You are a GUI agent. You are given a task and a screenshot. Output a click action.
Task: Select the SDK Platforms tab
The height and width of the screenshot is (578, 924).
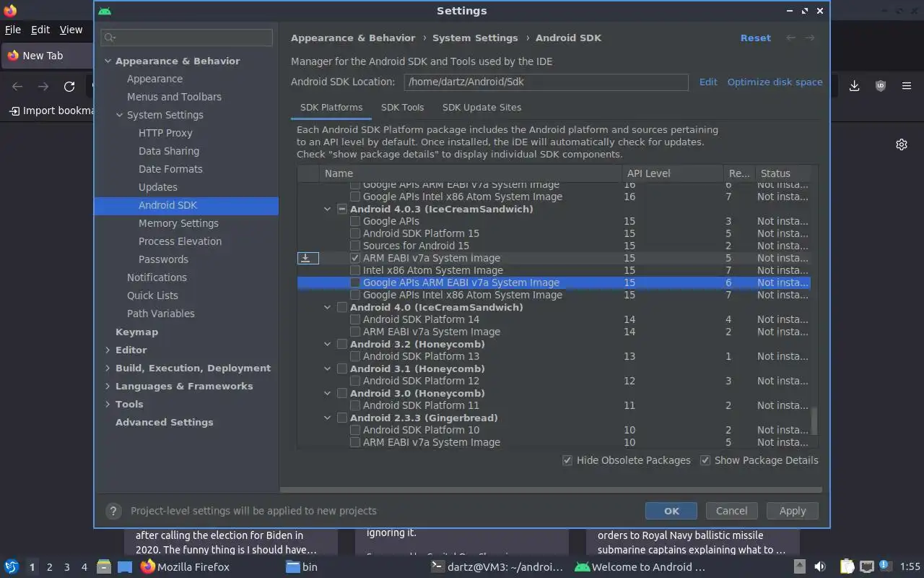click(x=331, y=107)
